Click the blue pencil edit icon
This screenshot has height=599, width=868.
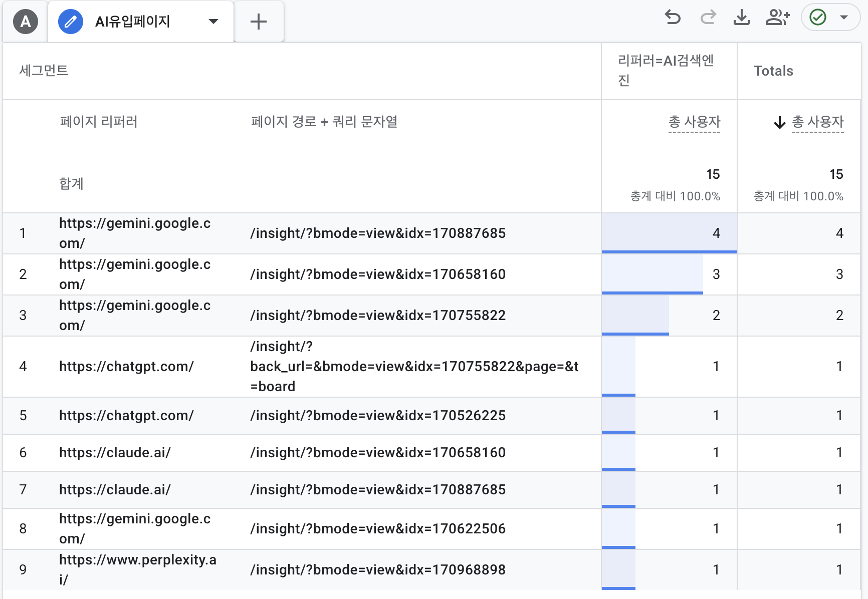[71, 22]
